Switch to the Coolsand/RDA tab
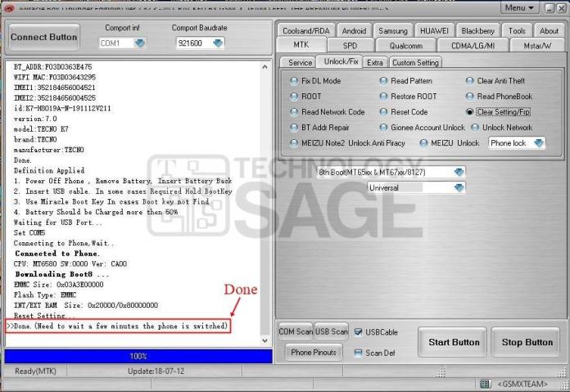 tap(306, 31)
